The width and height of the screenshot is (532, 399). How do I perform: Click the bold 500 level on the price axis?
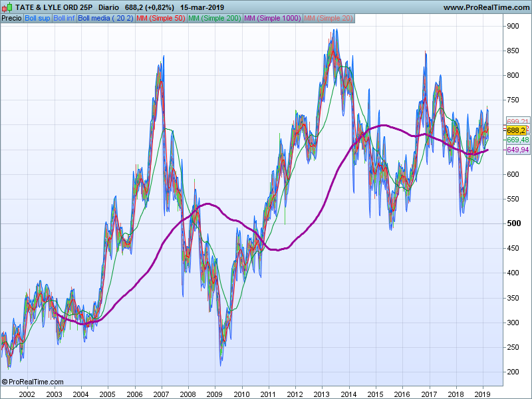pos(513,223)
